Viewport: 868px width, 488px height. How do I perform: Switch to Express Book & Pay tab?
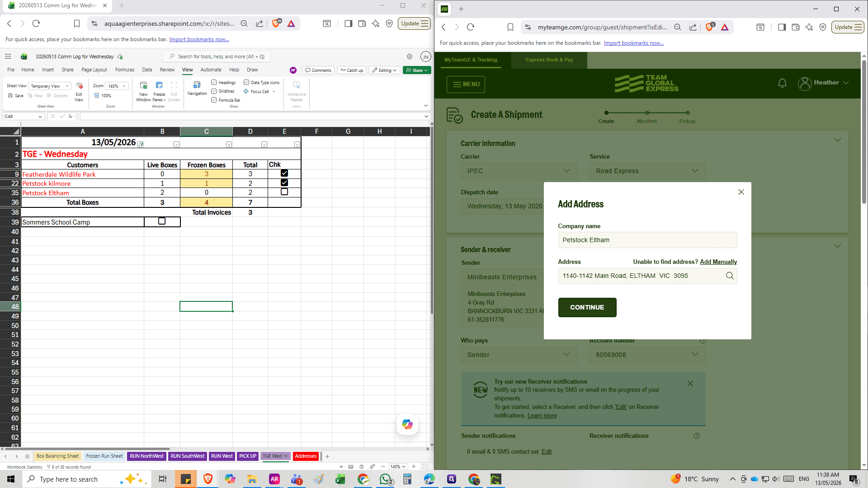click(x=549, y=60)
